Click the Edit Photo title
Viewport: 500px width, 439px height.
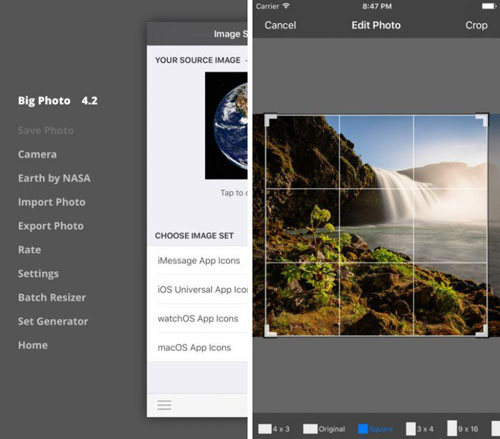(x=376, y=25)
